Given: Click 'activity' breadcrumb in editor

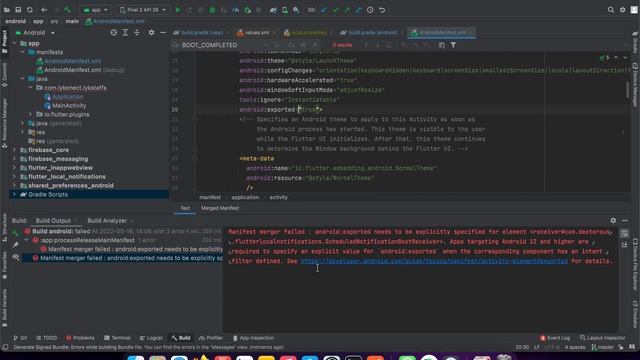Looking at the screenshot, I should [278, 197].
